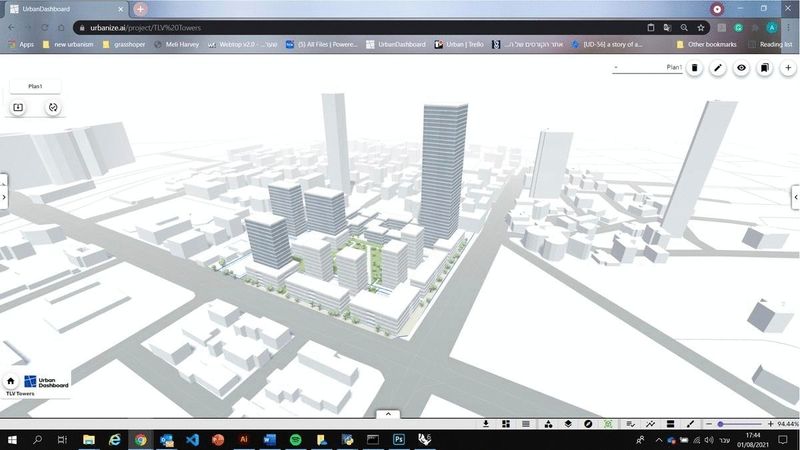Screen dimensions: 800x450
Task: Click the urbanize.ai address bar
Action: pos(357,28)
